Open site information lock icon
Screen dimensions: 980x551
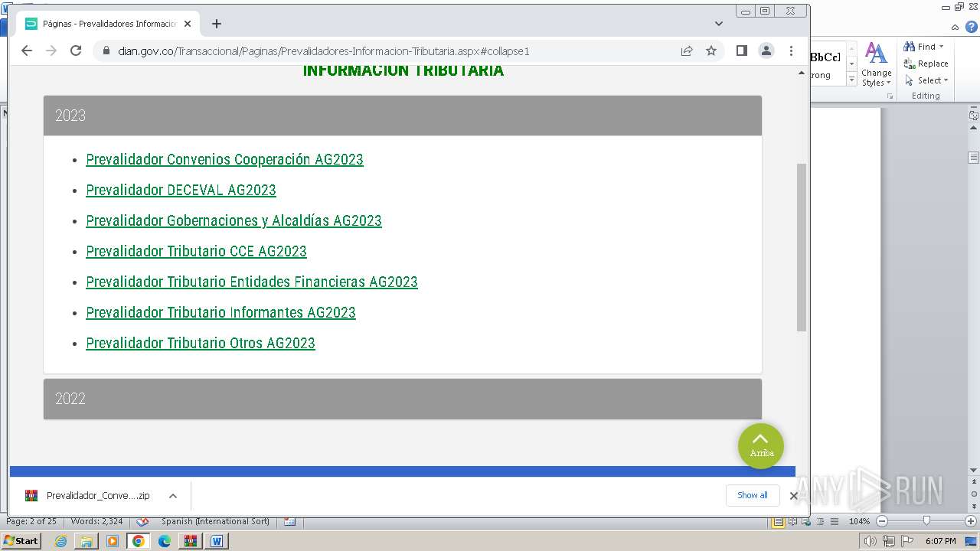(x=106, y=51)
